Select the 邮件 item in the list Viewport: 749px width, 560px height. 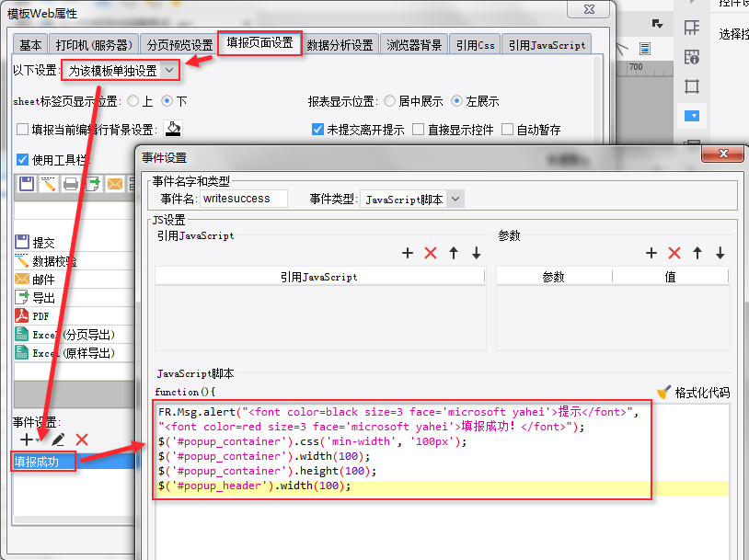tap(74, 280)
